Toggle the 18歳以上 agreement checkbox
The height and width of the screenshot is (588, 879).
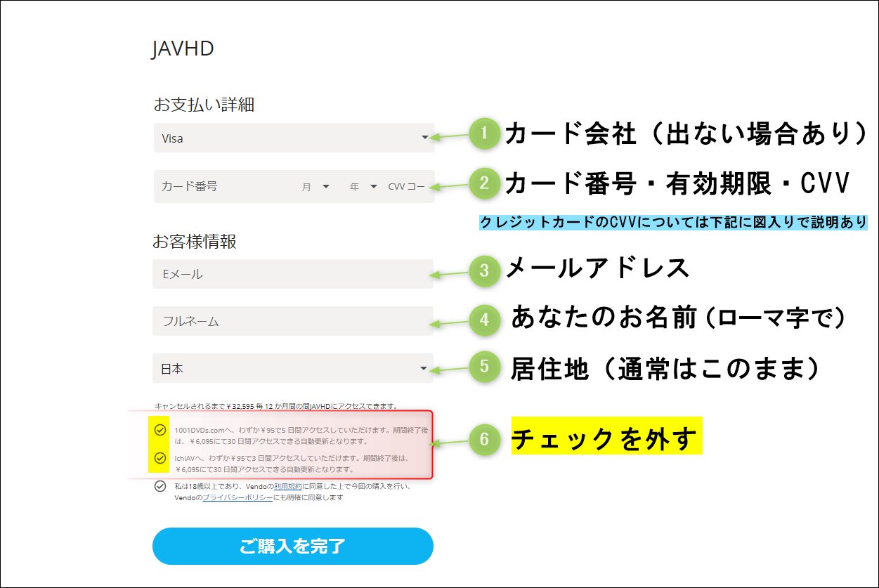[x=160, y=486]
